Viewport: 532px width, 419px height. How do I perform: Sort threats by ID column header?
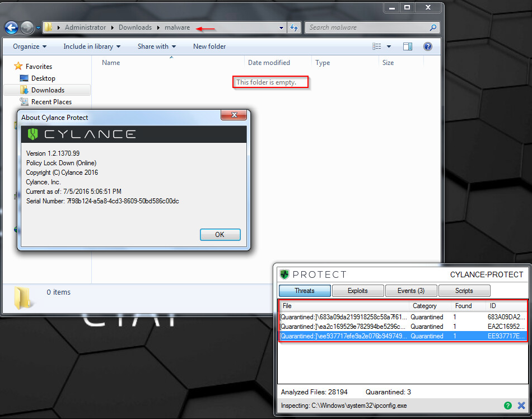[506, 306]
